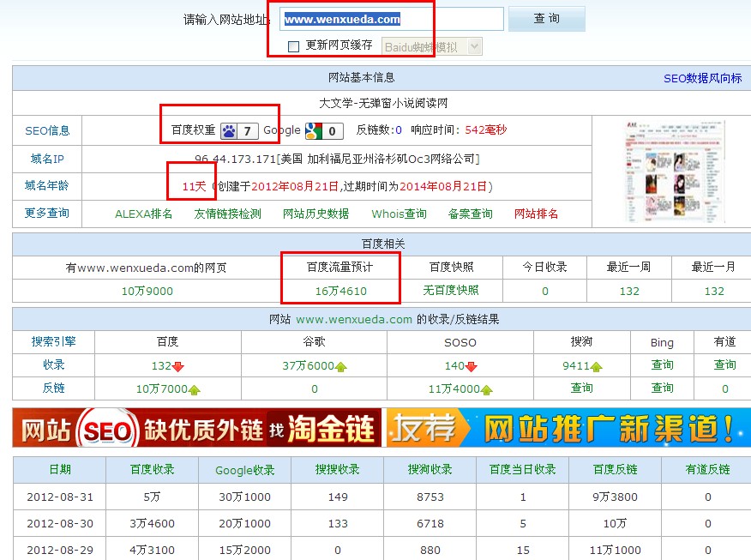Click the 有道反链 column header
The image size is (751, 560).
(708, 470)
